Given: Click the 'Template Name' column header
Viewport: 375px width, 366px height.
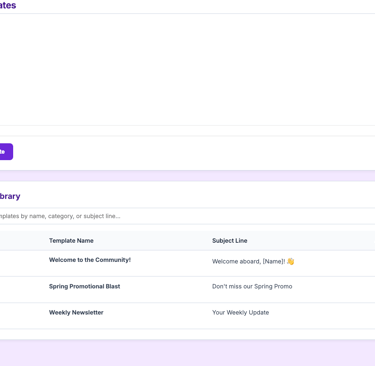Looking at the screenshot, I should (71, 241).
